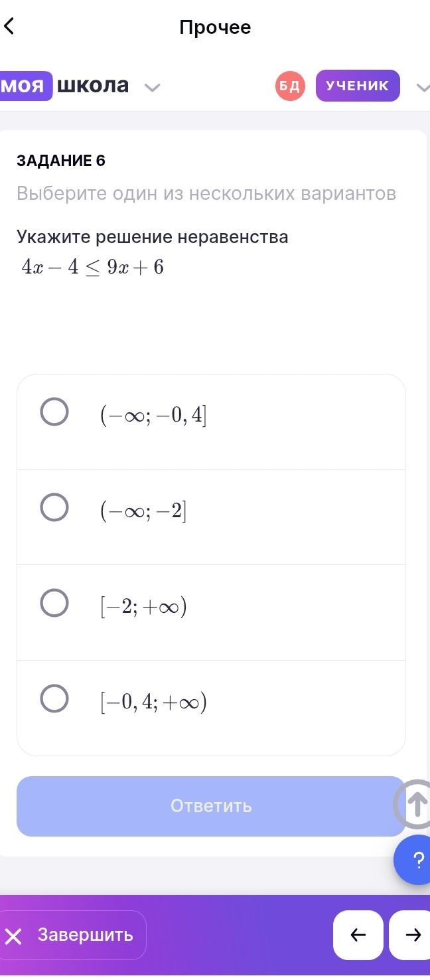Viewport: 430px width, 980px height.
Task: Tap the back chevron beside Прочее
Action: tap(9, 27)
